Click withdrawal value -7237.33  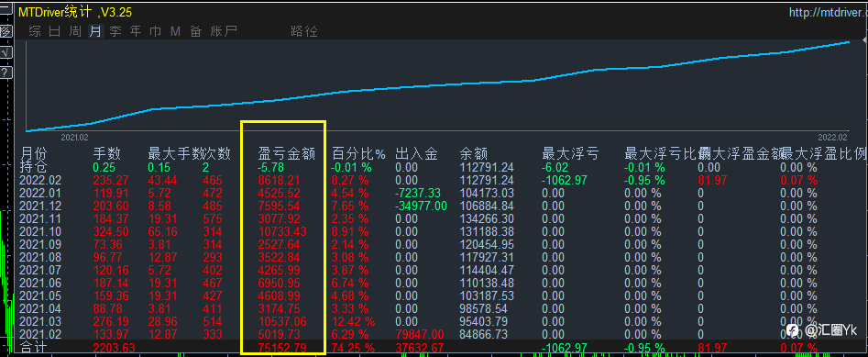tap(418, 193)
